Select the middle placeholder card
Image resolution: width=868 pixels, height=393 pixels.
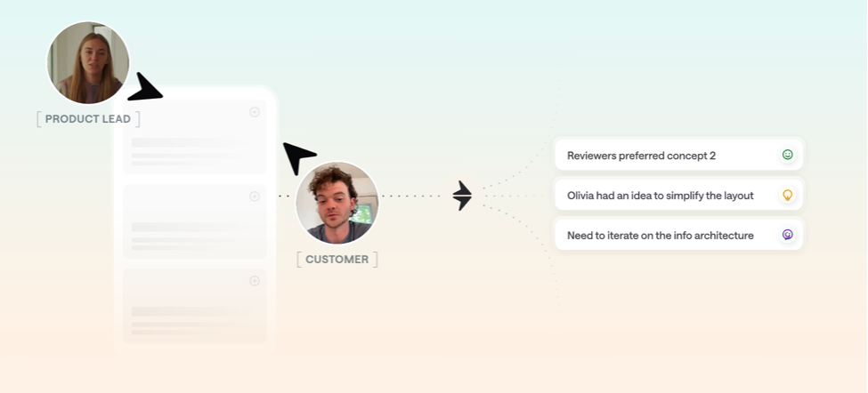[194, 221]
